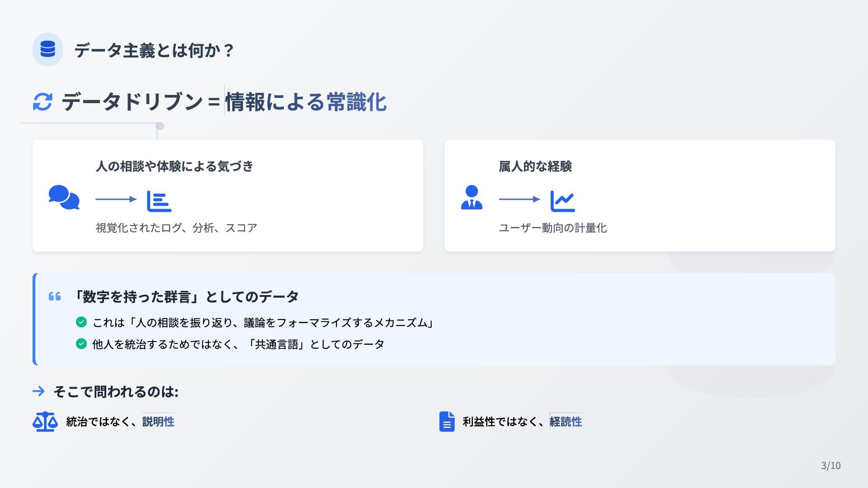Click the quotation mark icon
868x488 pixels.
(55, 296)
